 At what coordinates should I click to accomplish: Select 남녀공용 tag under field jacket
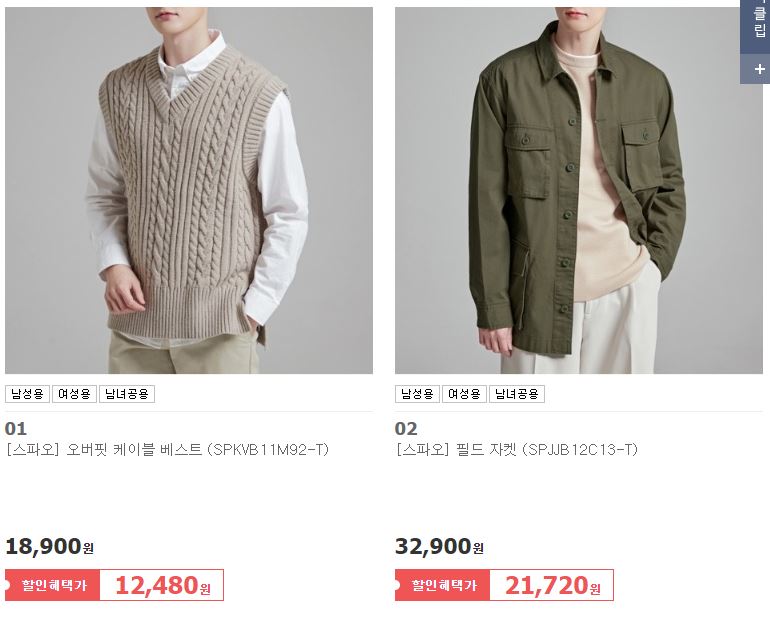point(517,394)
